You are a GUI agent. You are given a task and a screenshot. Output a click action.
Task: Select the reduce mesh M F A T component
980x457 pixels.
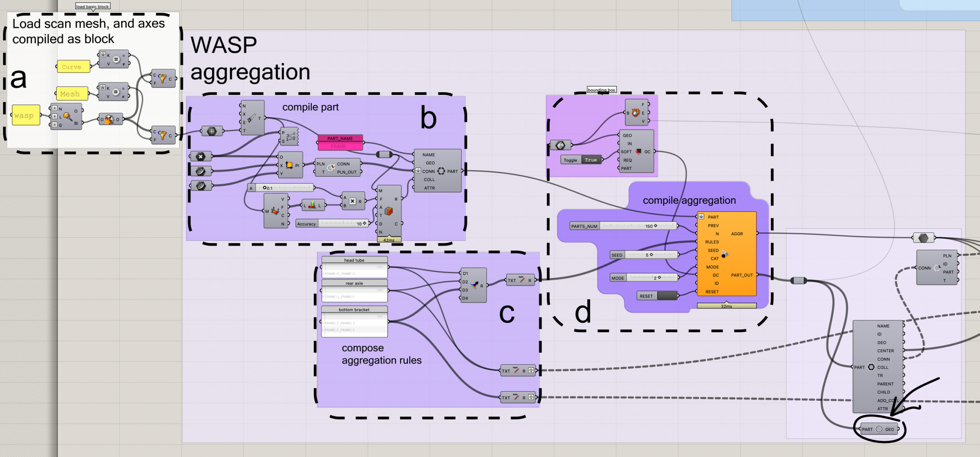(x=389, y=211)
